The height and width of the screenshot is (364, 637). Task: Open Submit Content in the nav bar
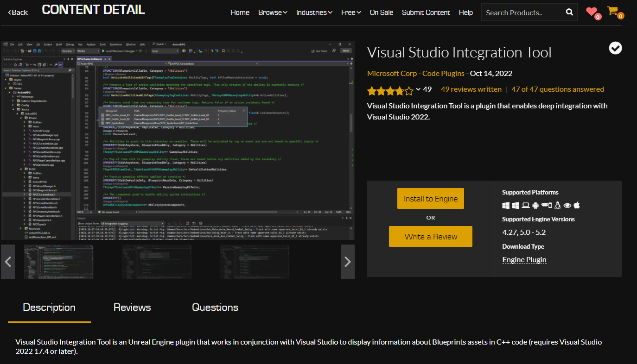pos(426,13)
